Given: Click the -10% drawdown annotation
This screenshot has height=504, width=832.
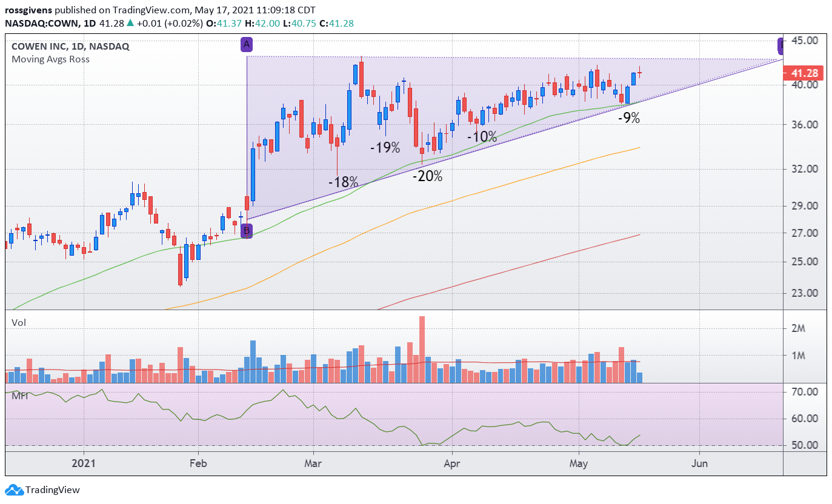Looking at the screenshot, I should click(482, 137).
